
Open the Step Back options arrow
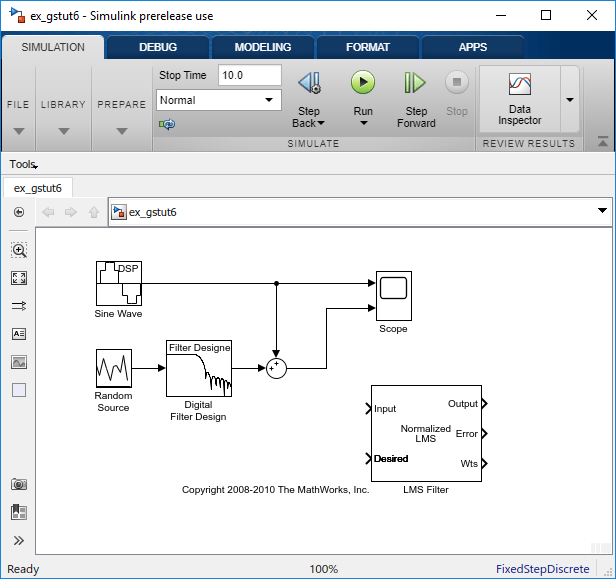[321, 123]
